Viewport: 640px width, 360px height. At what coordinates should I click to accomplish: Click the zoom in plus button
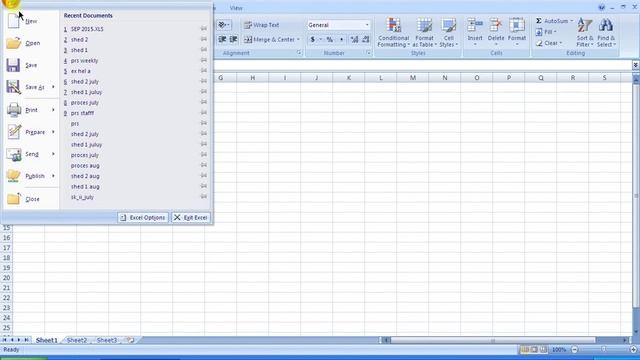(633, 349)
